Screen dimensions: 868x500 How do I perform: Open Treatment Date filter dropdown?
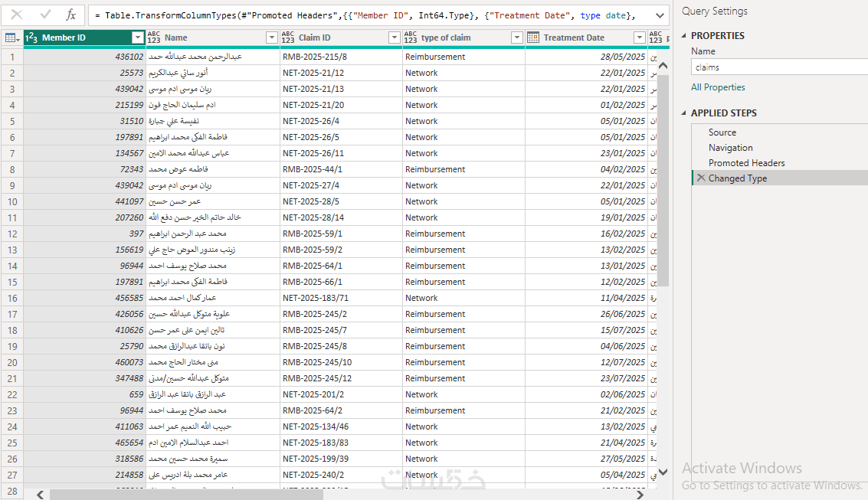pyautogui.click(x=640, y=37)
